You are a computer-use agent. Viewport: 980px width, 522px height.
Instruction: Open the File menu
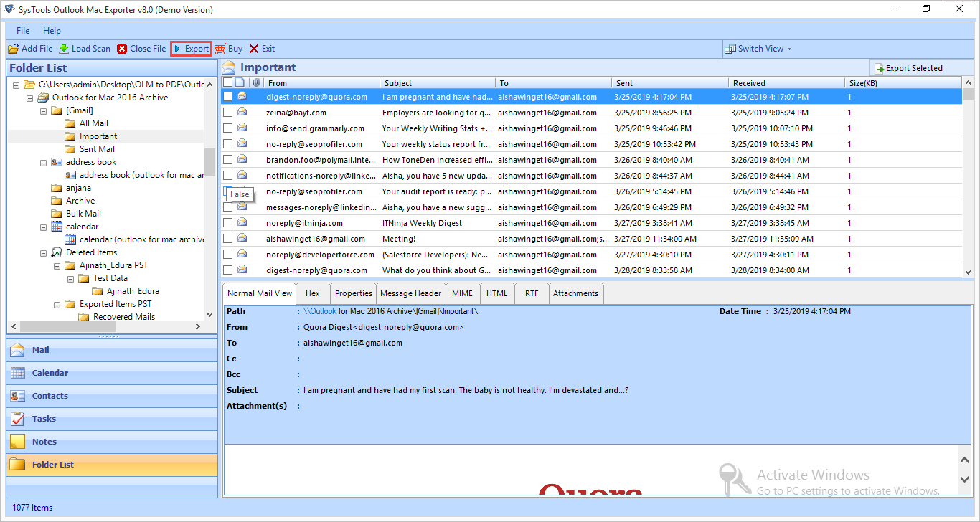point(23,31)
